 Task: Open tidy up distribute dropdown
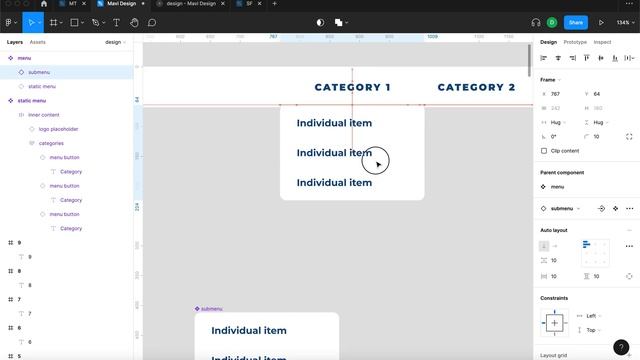(x=629, y=58)
